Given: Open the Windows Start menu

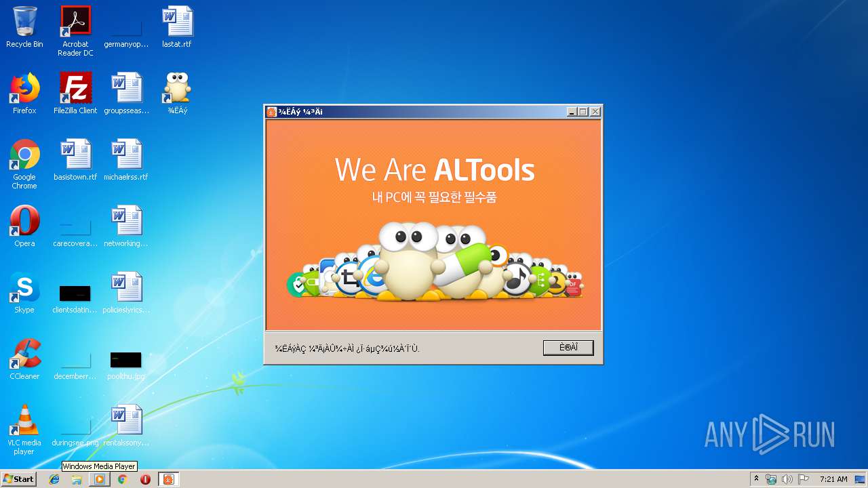Looking at the screenshot, I should tap(18, 479).
